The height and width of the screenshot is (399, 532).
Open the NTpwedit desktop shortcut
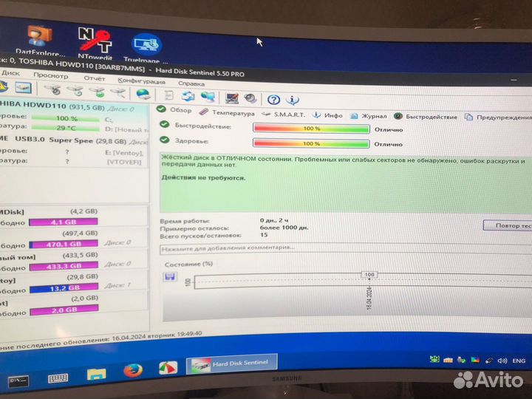click(95, 43)
